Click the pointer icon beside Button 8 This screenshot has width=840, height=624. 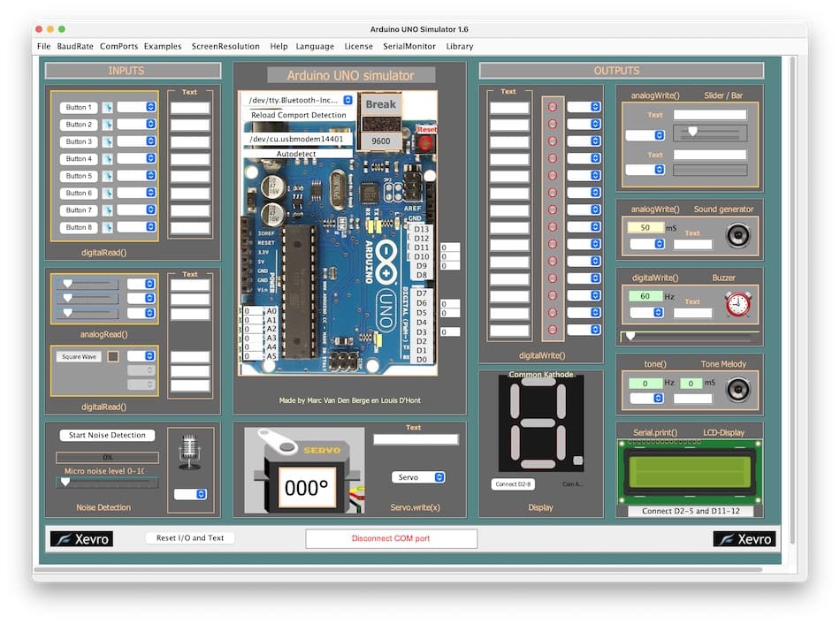[x=108, y=228]
